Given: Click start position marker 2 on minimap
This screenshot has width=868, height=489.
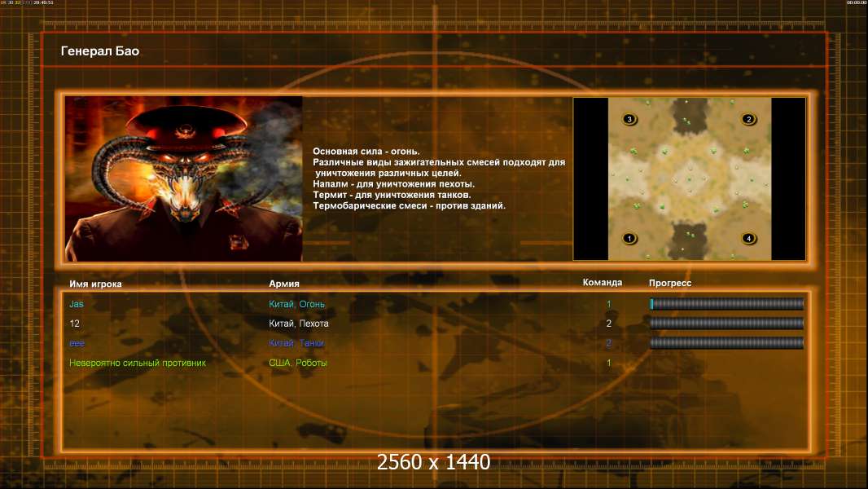Looking at the screenshot, I should [748, 119].
